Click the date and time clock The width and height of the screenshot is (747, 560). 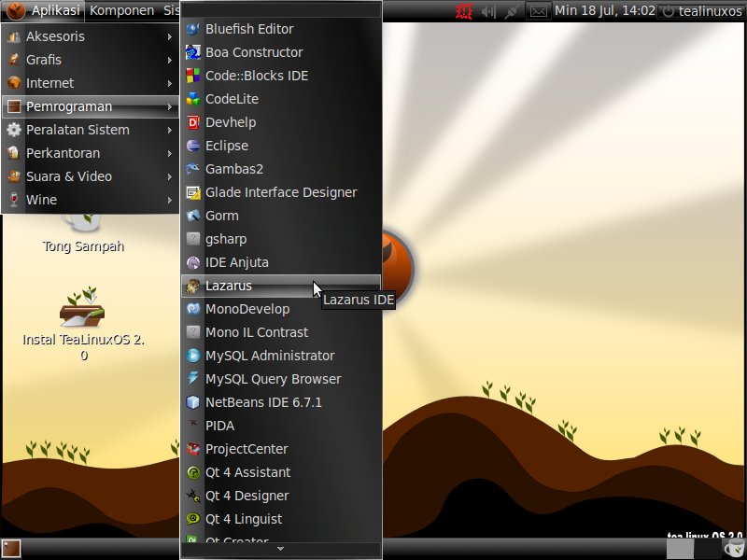click(604, 10)
